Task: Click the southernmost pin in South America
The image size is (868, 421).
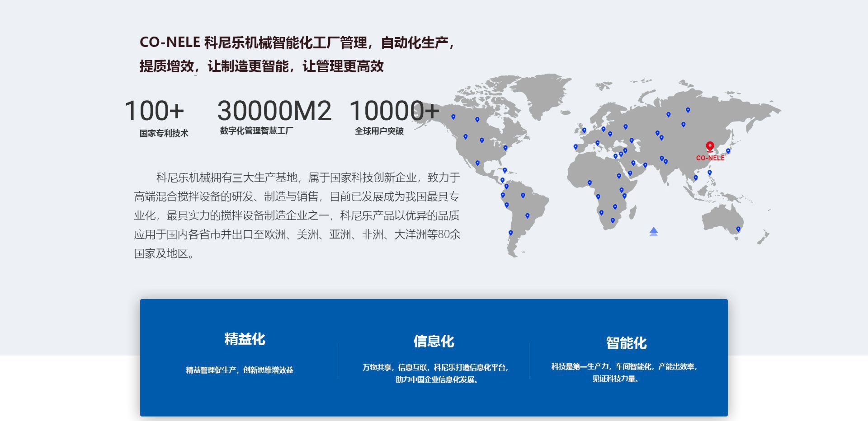Action: 510,233
